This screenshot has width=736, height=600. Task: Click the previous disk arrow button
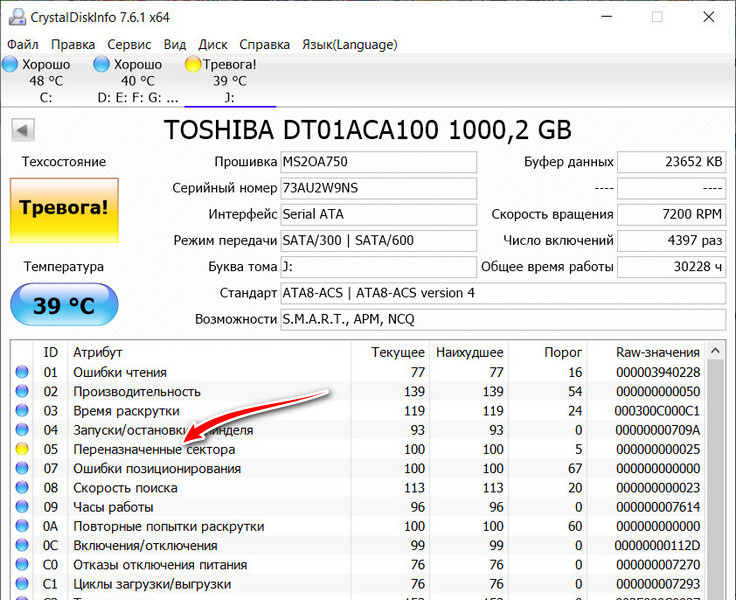pos(23,130)
